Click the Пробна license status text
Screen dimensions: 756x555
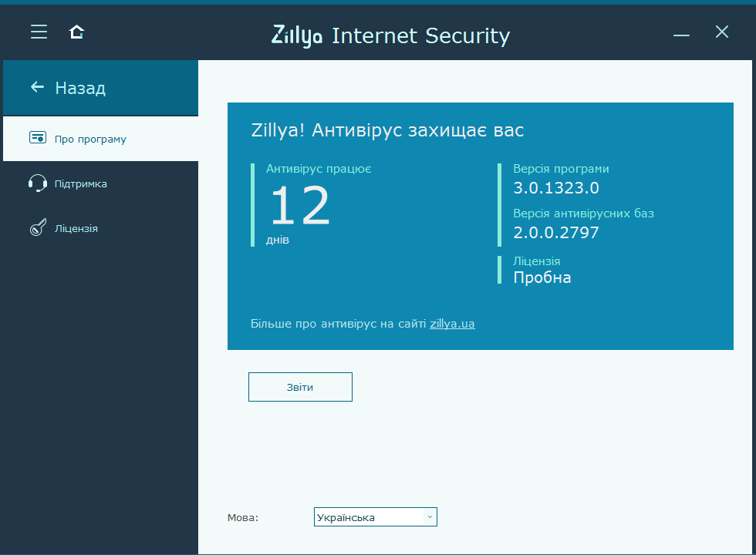pyautogui.click(x=542, y=277)
